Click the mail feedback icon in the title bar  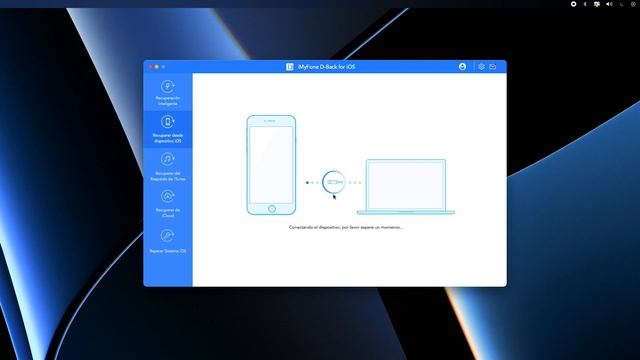[493, 67]
